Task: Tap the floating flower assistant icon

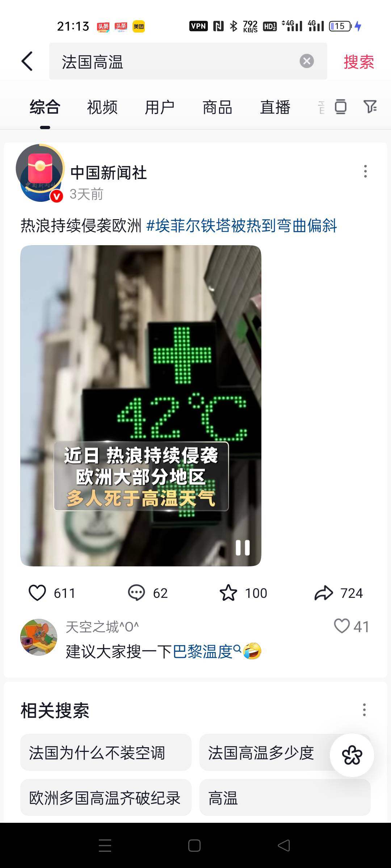Action: click(352, 755)
